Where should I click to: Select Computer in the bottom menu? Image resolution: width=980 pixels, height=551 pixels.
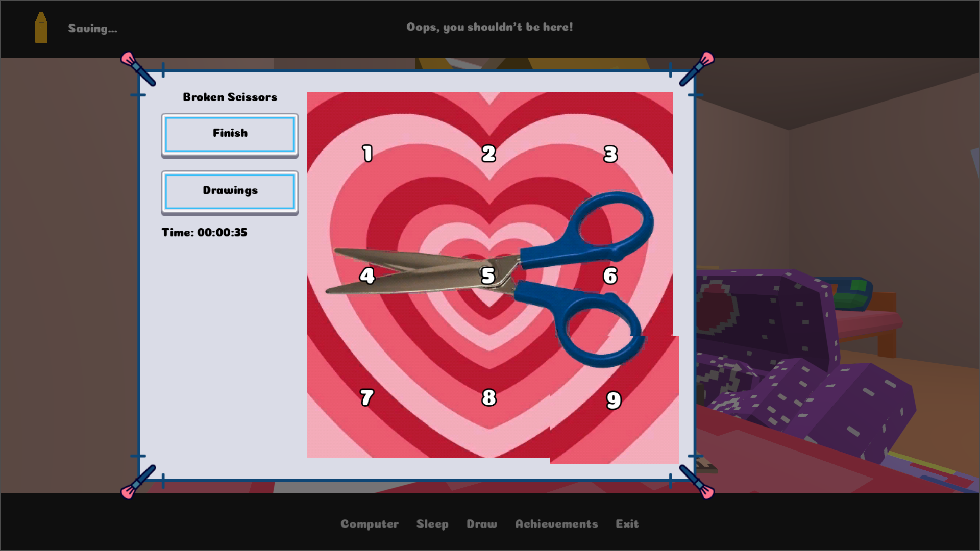point(370,524)
